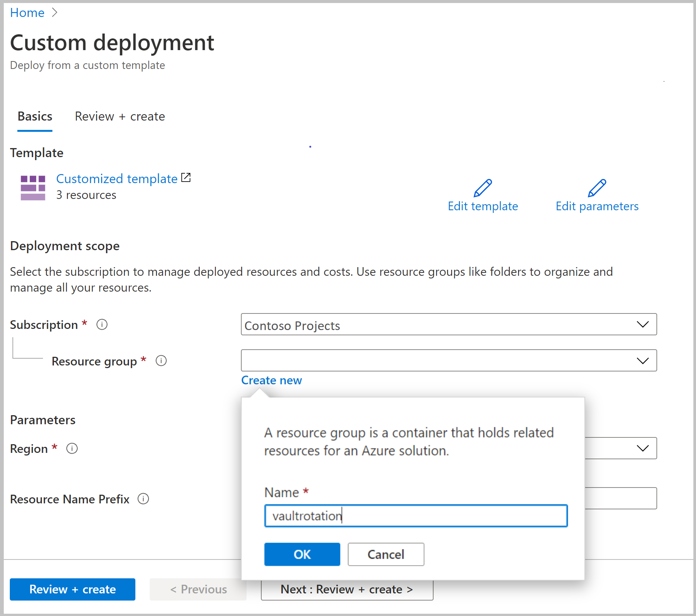Viewport: 696px width, 616px height.
Task: Click the Region info icon
Action: (x=72, y=448)
